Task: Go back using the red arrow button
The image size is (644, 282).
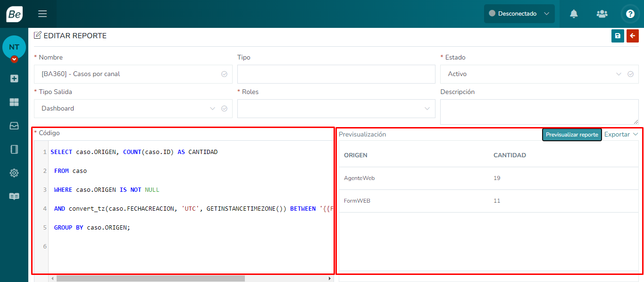Action: [x=632, y=36]
